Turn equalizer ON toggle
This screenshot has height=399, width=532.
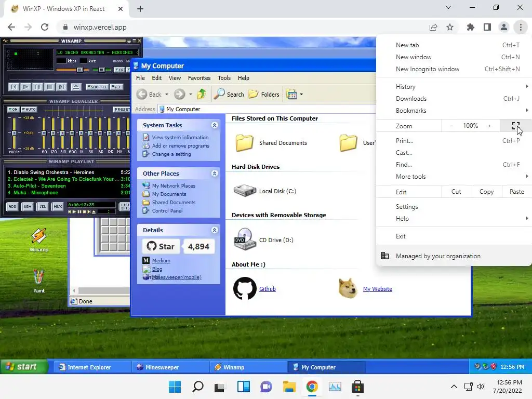[x=13, y=109]
